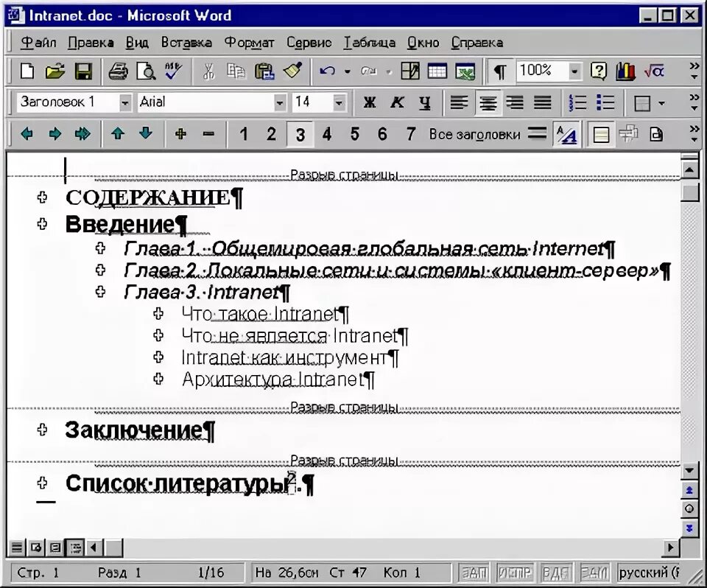Screen dimensions: 707x588
Task: Open the books icon on the toolbar
Action: (x=626, y=71)
